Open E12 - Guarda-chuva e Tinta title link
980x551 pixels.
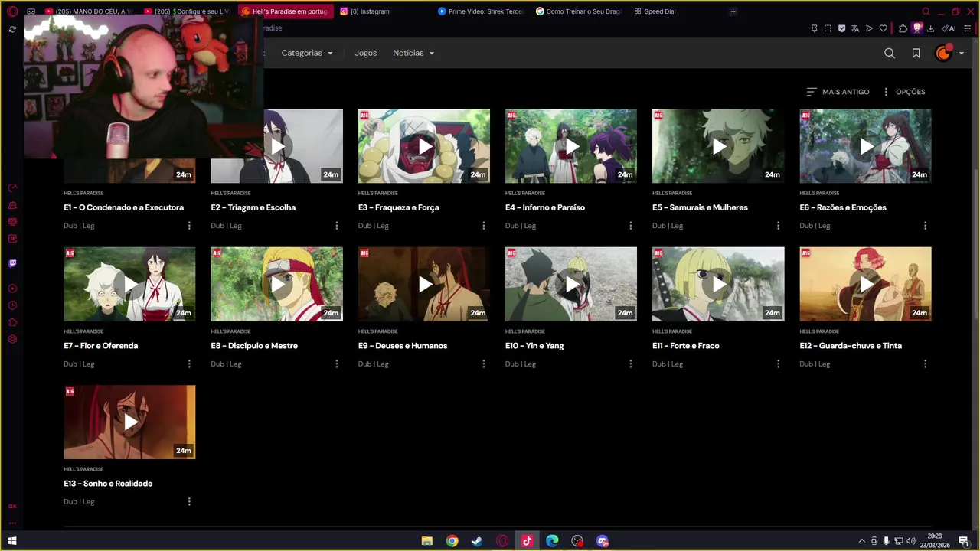coord(851,346)
